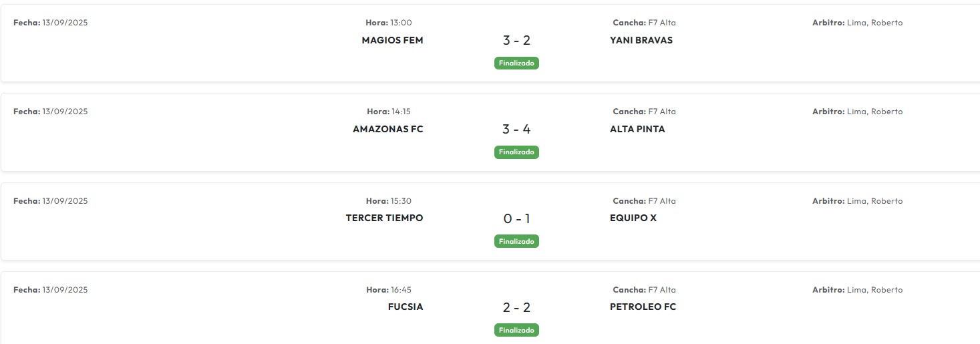Click the referee name in the 14:15 match
The height and width of the screenshot is (344, 980).
[x=874, y=112]
